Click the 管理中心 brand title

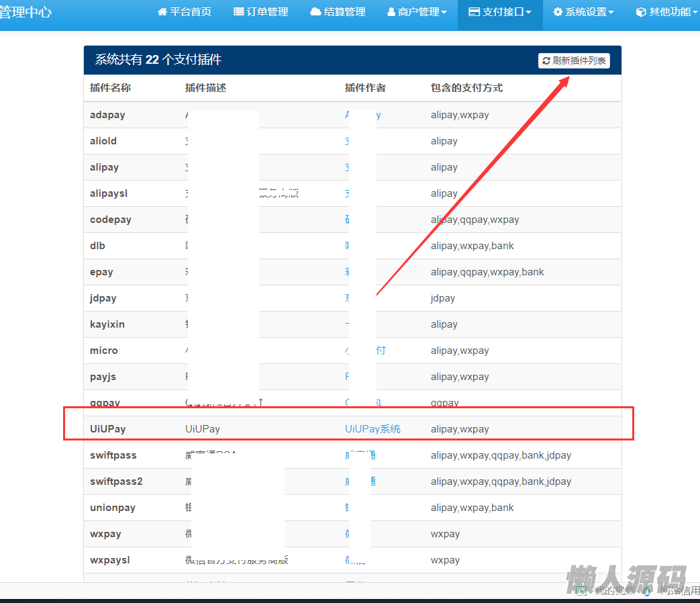coord(24,12)
